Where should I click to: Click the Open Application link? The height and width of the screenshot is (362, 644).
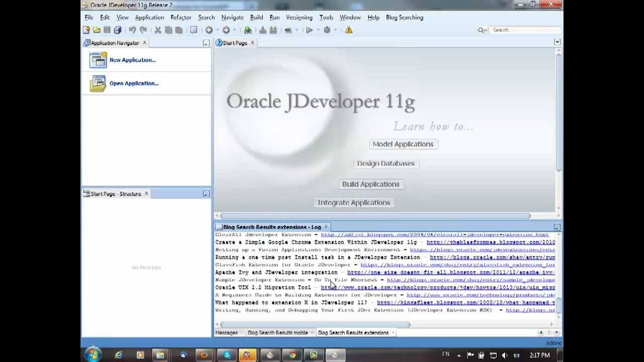pos(134,83)
